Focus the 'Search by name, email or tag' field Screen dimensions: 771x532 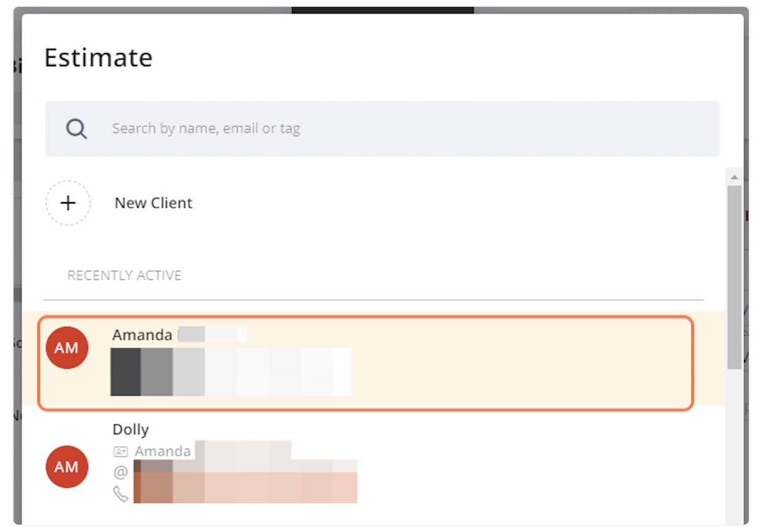click(382, 128)
